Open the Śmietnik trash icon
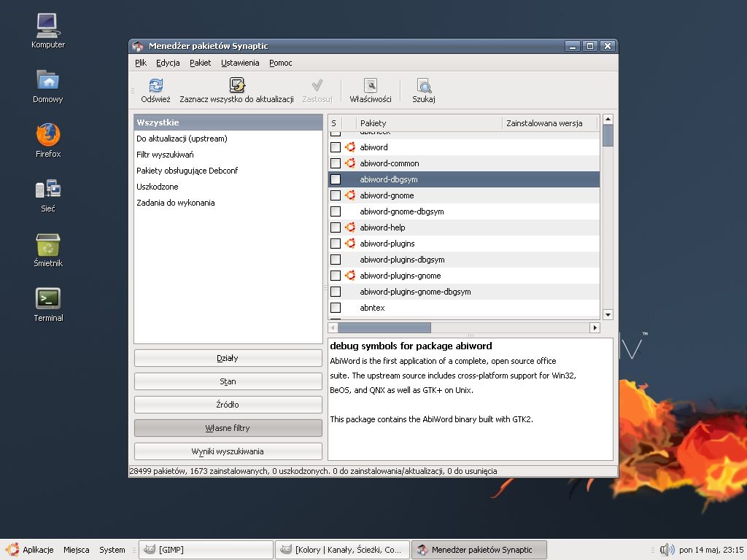 click(x=47, y=244)
